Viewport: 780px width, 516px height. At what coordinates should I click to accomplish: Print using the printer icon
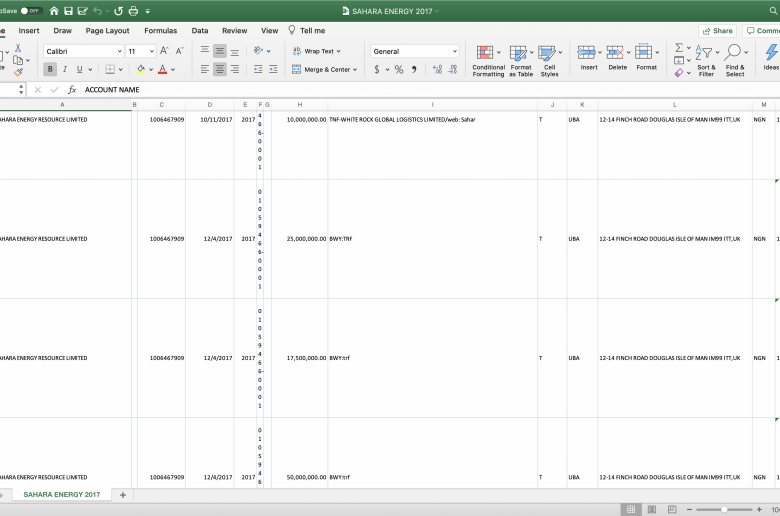click(x=133, y=11)
